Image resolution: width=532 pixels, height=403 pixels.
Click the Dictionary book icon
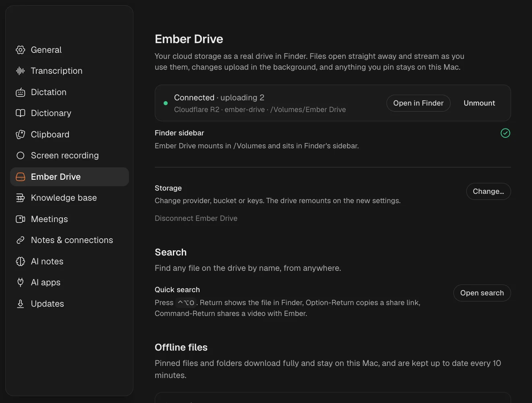click(21, 113)
